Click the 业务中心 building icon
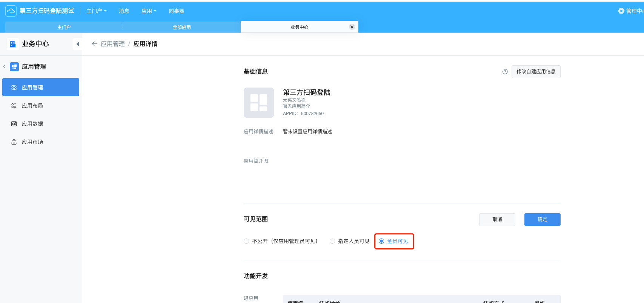 [13, 44]
